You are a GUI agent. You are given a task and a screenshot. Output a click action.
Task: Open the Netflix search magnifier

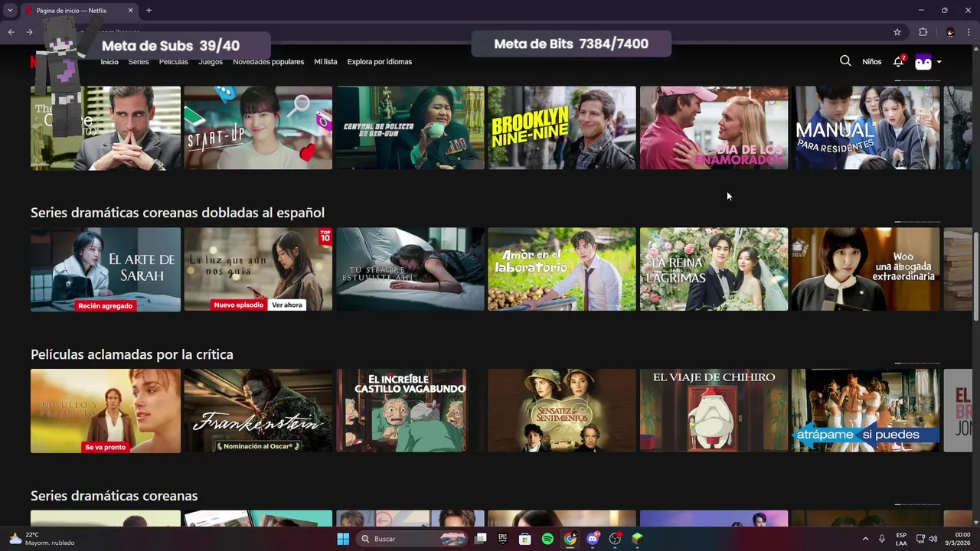click(845, 61)
